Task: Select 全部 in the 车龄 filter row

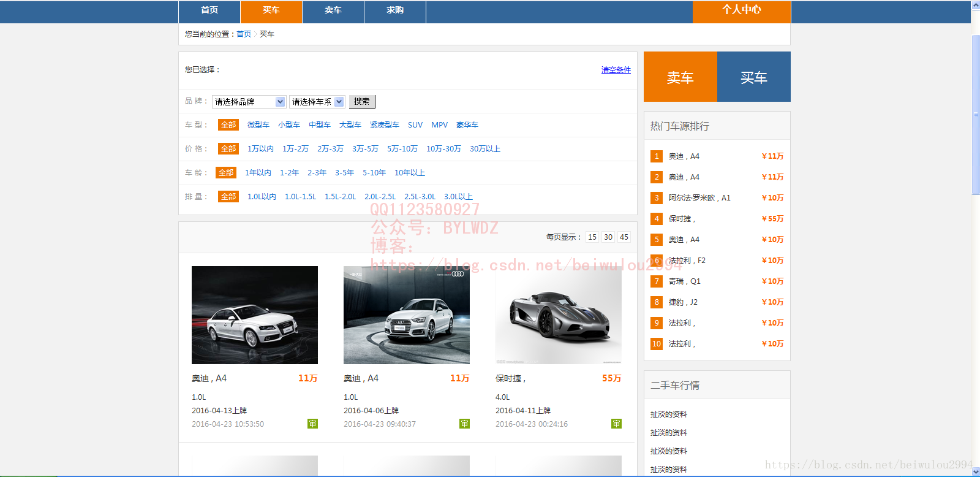Action: click(226, 173)
